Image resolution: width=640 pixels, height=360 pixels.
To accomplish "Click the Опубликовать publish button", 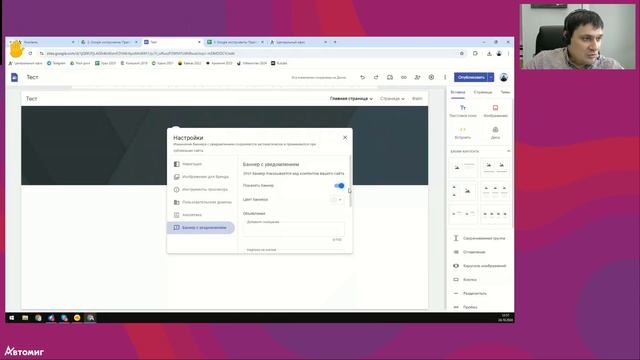I will (x=471, y=77).
